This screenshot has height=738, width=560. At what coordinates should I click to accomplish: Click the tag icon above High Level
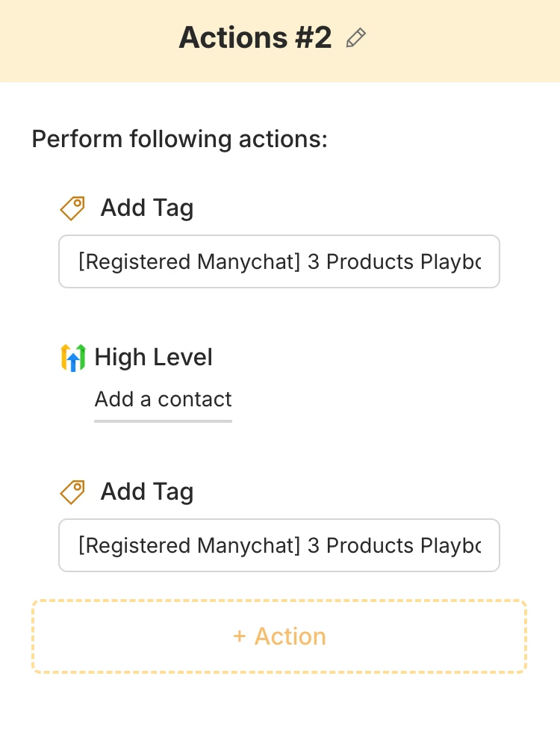[72, 208]
